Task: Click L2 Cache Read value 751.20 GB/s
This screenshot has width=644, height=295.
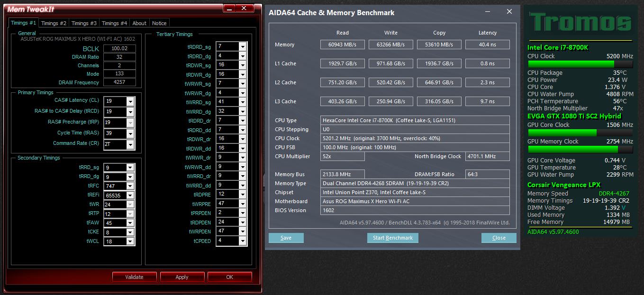Action: point(343,82)
